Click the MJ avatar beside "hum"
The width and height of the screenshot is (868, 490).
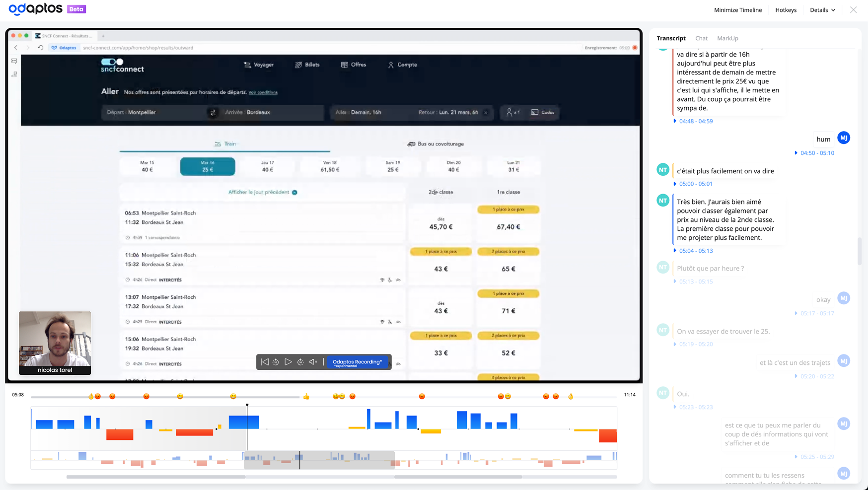click(843, 138)
